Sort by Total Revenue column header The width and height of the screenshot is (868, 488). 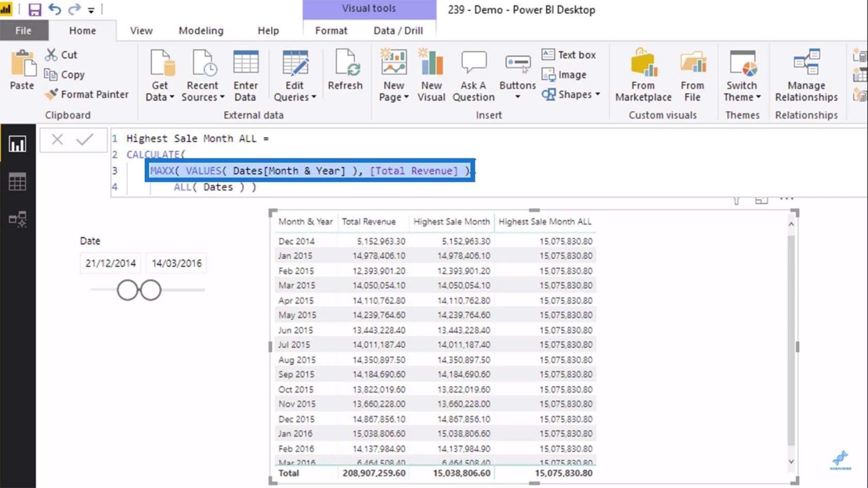(x=369, y=222)
